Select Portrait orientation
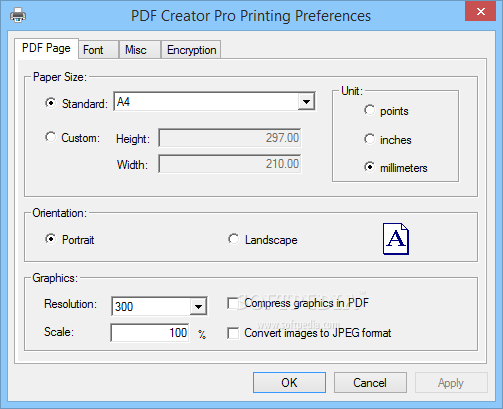503x409 pixels. coord(50,239)
